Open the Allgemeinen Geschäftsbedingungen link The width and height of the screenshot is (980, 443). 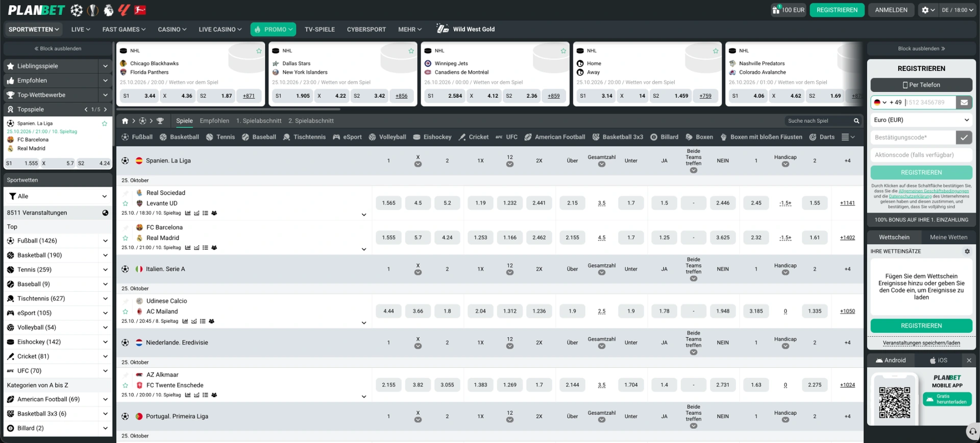934,191
